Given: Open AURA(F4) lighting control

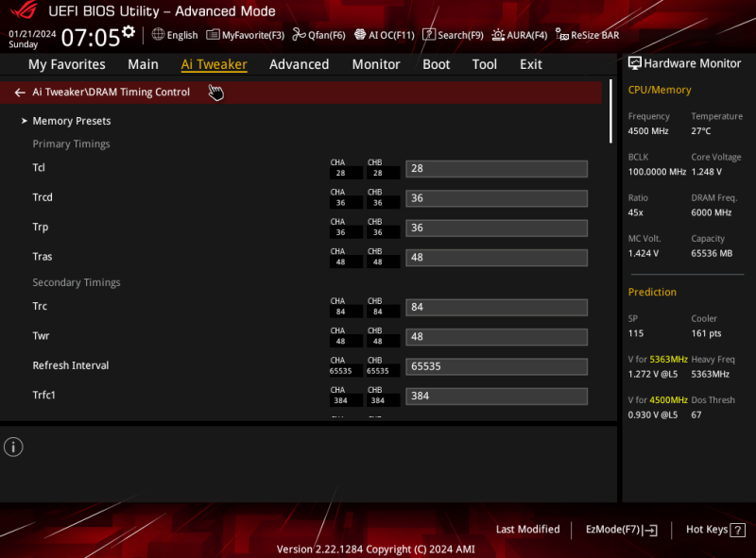Looking at the screenshot, I should [519, 35].
